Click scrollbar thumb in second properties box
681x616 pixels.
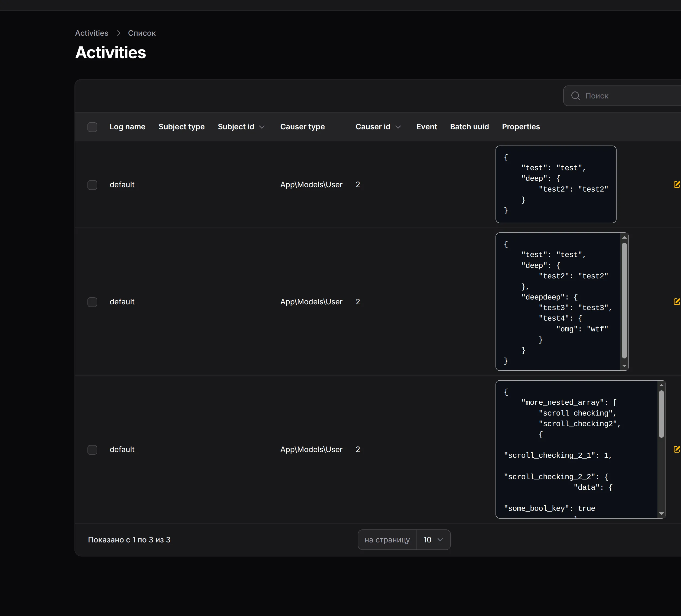point(624,300)
